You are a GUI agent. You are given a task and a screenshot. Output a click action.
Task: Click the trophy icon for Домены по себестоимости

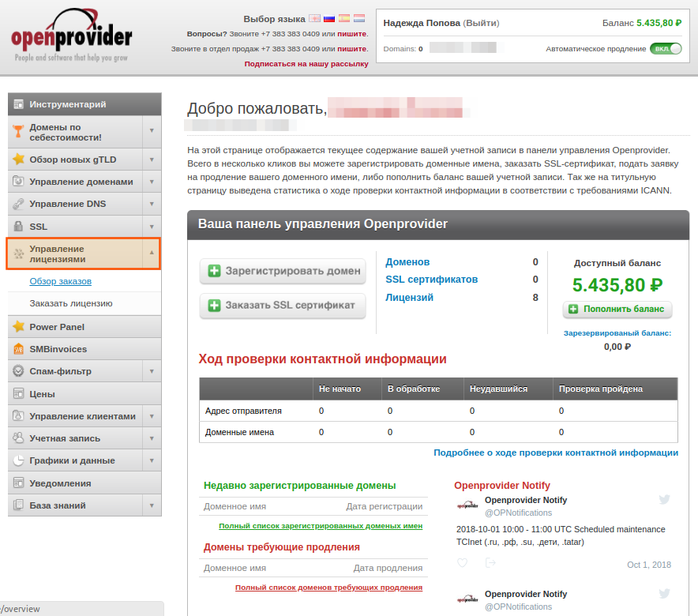(18, 131)
